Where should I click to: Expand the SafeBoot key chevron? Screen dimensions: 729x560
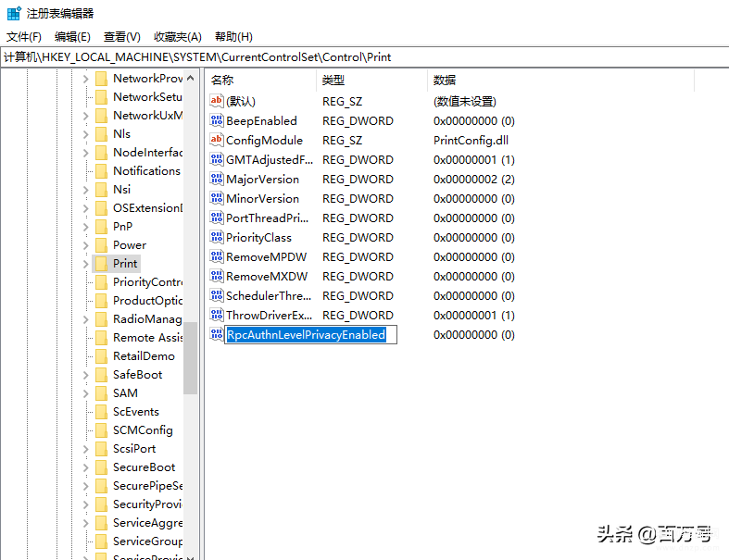pyautogui.click(x=85, y=375)
